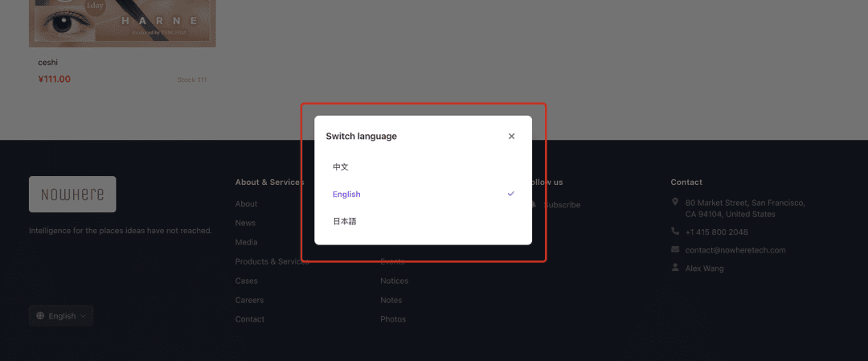Click the NOWHERE logo
This screenshot has width=868, height=361.
(x=72, y=195)
